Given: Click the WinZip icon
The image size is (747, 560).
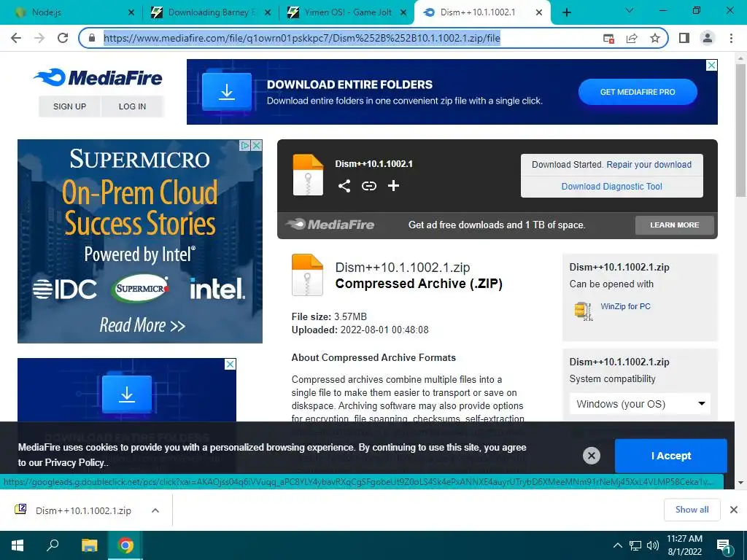Looking at the screenshot, I should 583,311.
